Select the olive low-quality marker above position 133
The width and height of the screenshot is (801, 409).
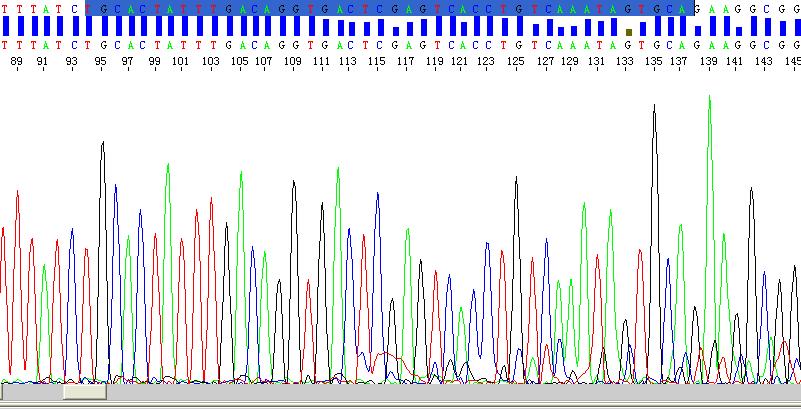(x=629, y=32)
